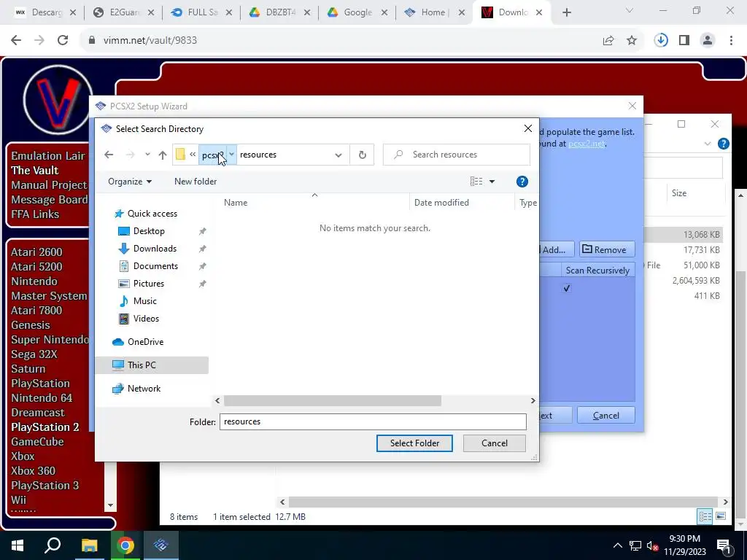Open Videos in navigation pane
The width and height of the screenshot is (747, 560).
pos(146,319)
